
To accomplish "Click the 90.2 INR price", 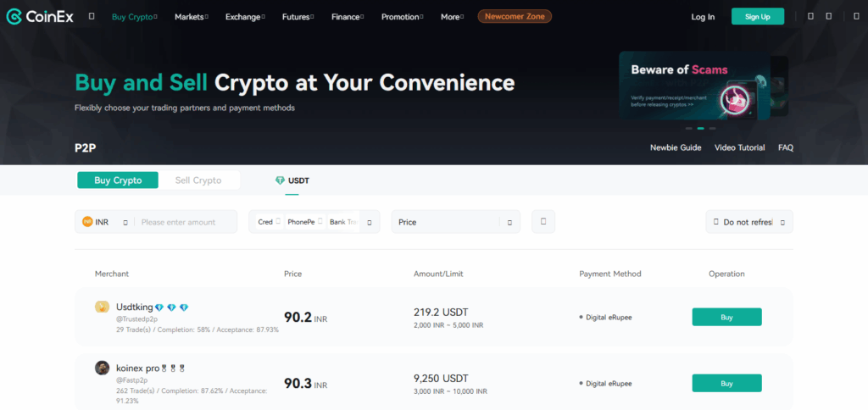I will [305, 318].
